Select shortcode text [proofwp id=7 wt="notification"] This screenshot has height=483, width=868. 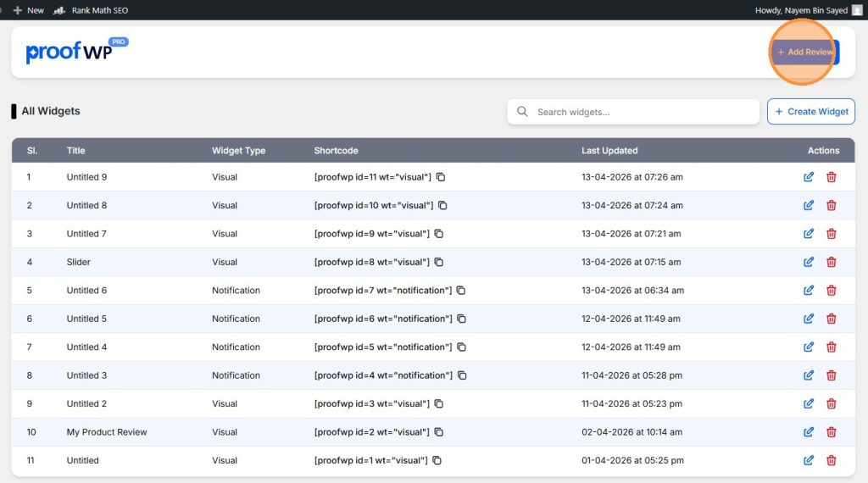tap(383, 291)
